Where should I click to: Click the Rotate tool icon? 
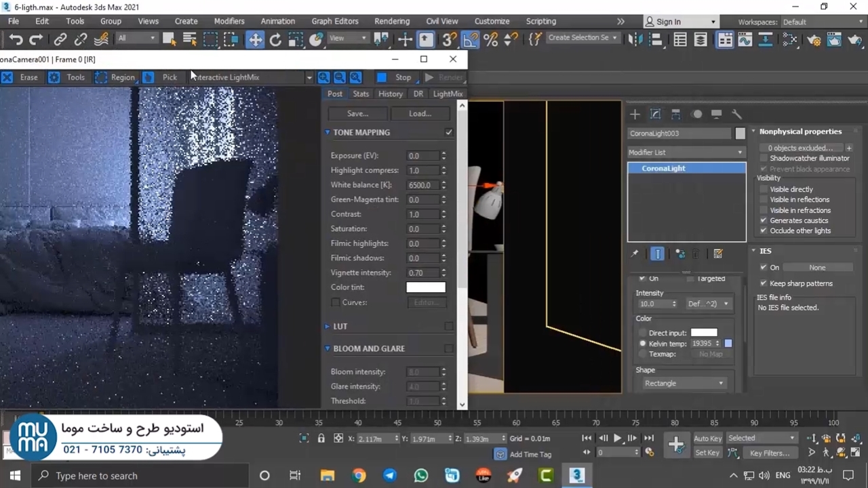tap(275, 40)
